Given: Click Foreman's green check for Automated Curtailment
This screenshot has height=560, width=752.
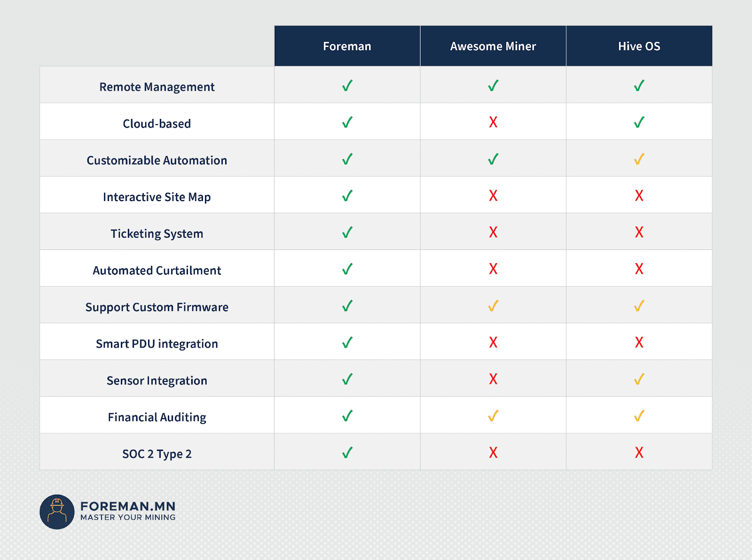Looking at the screenshot, I should point(347,269).
